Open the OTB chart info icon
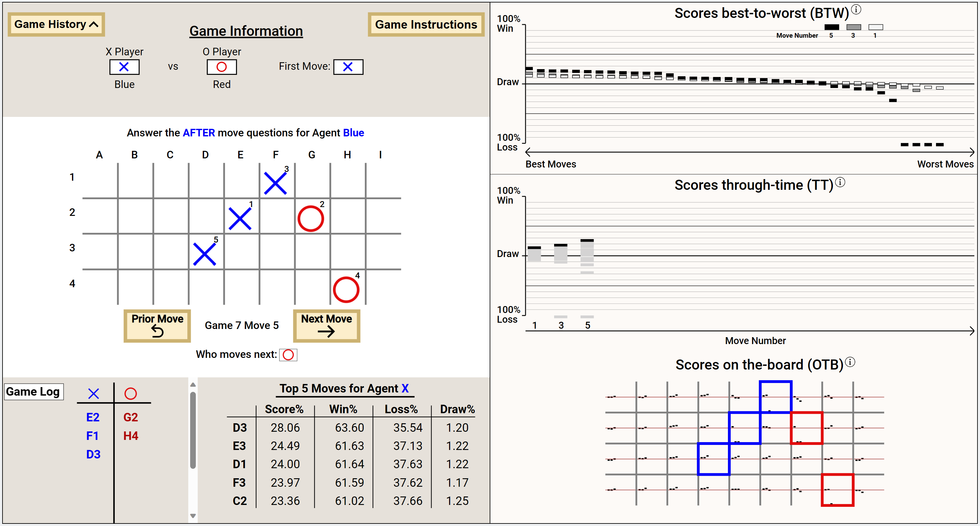The width and height of the screenshot is (980, 526). (850, 363)
